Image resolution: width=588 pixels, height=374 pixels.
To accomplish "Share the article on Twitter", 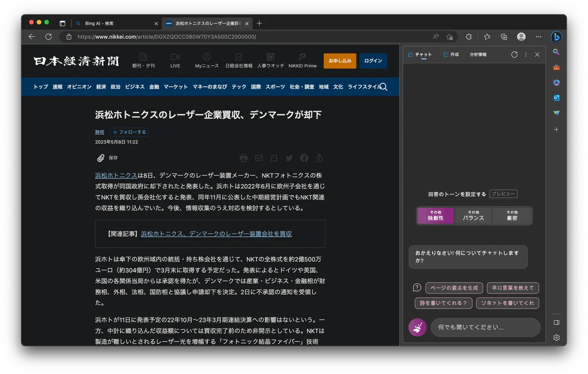I will pyautogui.click(x=289, y=158).
